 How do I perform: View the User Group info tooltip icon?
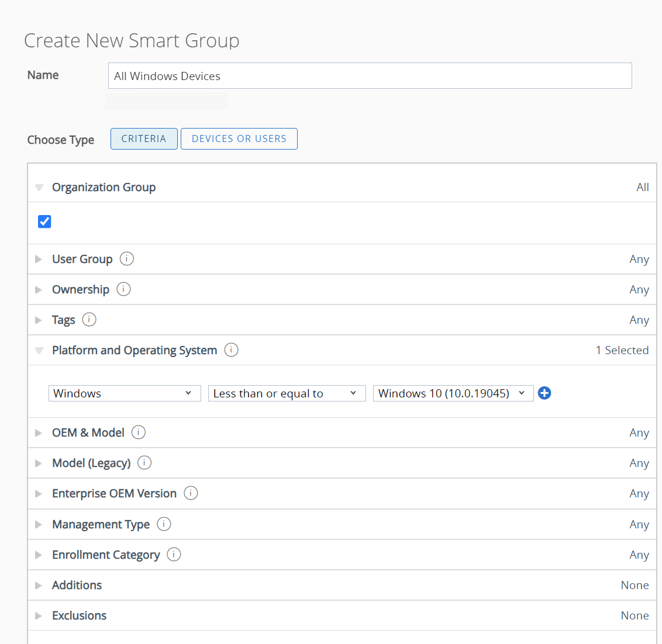[126, 258]
